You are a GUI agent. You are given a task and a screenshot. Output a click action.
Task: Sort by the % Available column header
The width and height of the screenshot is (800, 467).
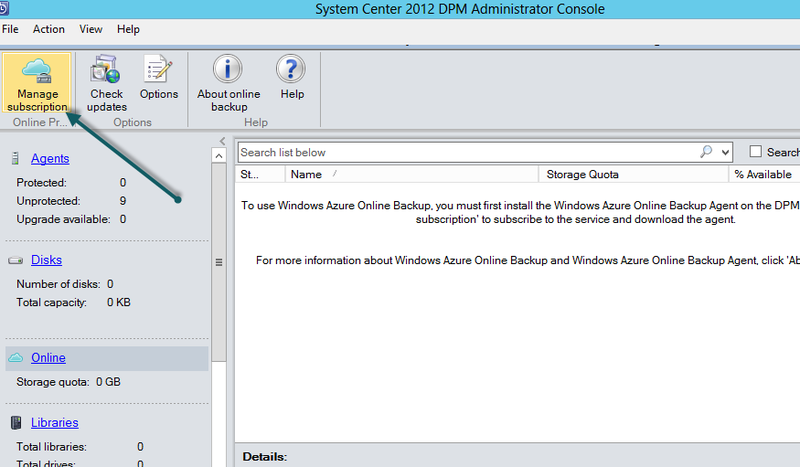(x=764, y=175)
